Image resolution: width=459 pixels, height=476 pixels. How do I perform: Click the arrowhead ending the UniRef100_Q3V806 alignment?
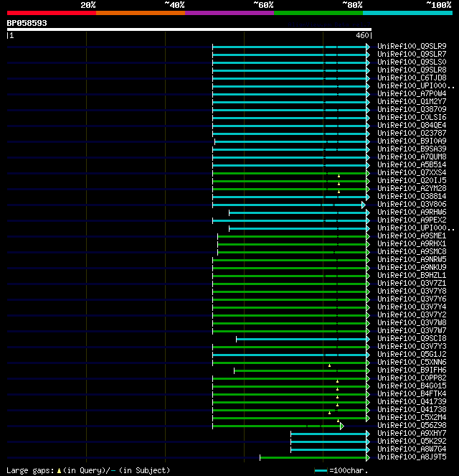pyautogui.click(x=364, y=205)
